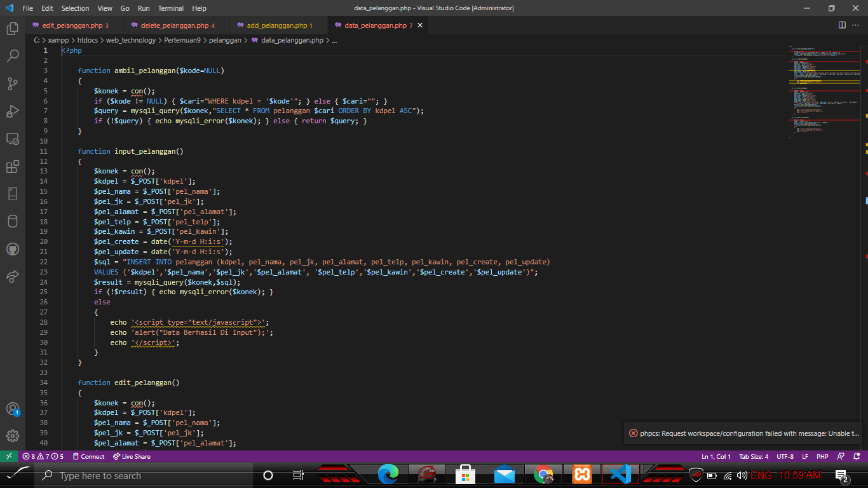The height and width of the screenshot is (488, 868).
Task: Open Mail app from taskbar
Action: 504,475
